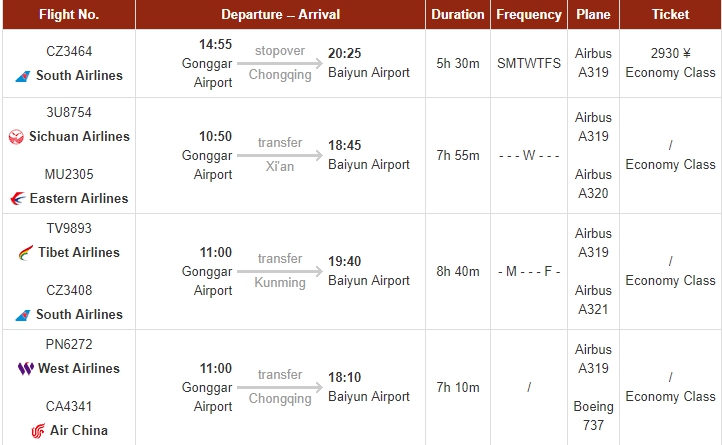Screen dimensions: 722x445
Task: Open the Sichuan Airlines link
Action: point(79,137)
